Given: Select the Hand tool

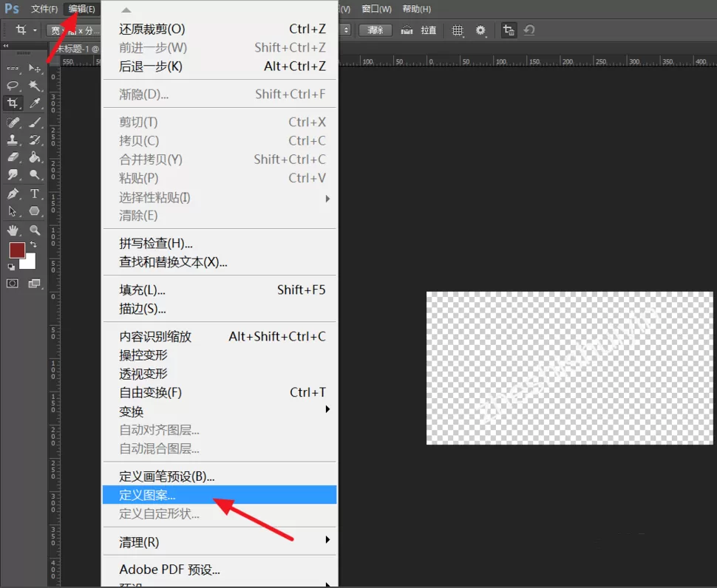Looking at the screenshot, I should coord(13,230).
